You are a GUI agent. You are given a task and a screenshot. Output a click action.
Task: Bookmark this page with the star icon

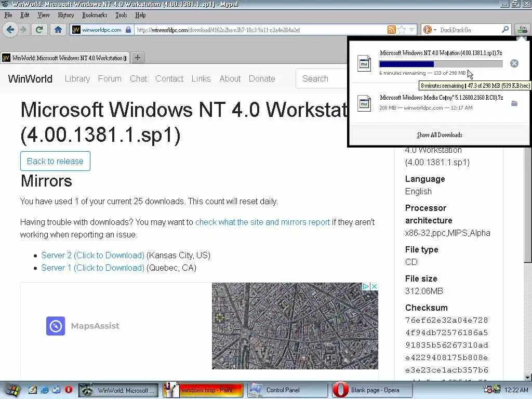[x=402, y=30]
